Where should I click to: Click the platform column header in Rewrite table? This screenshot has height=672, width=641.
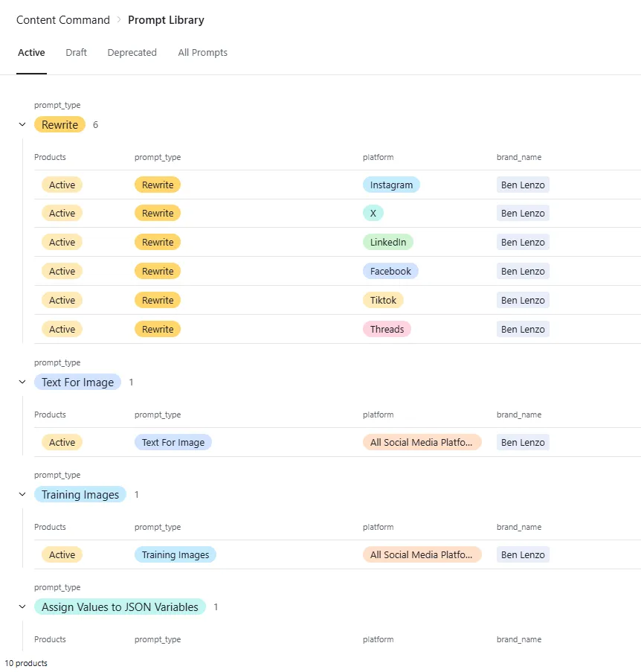click(x=378, y=157)
